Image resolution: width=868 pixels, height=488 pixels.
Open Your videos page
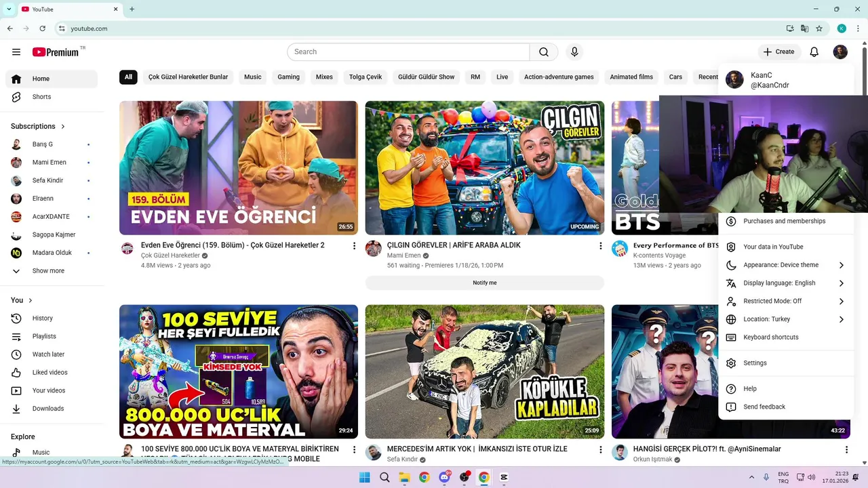click(52, 390)
